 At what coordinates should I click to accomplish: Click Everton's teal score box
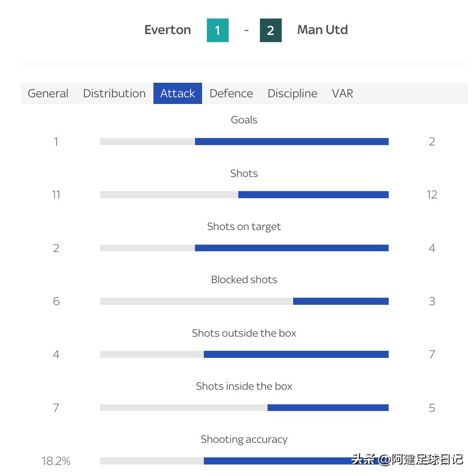(218, 30)
